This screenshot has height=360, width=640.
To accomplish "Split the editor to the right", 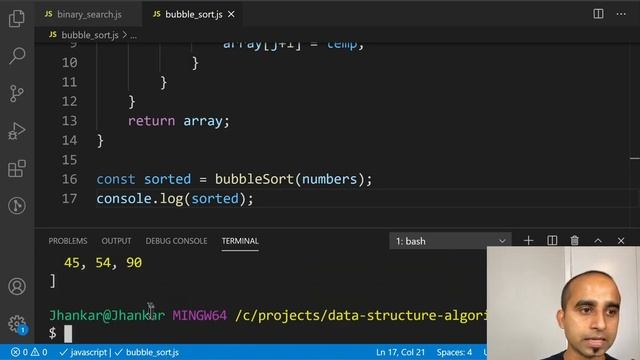I will [x=598, y=14].
